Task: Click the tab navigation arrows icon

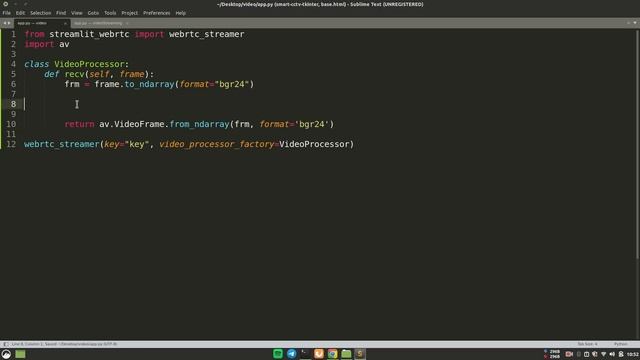Action: click(7, 23)
